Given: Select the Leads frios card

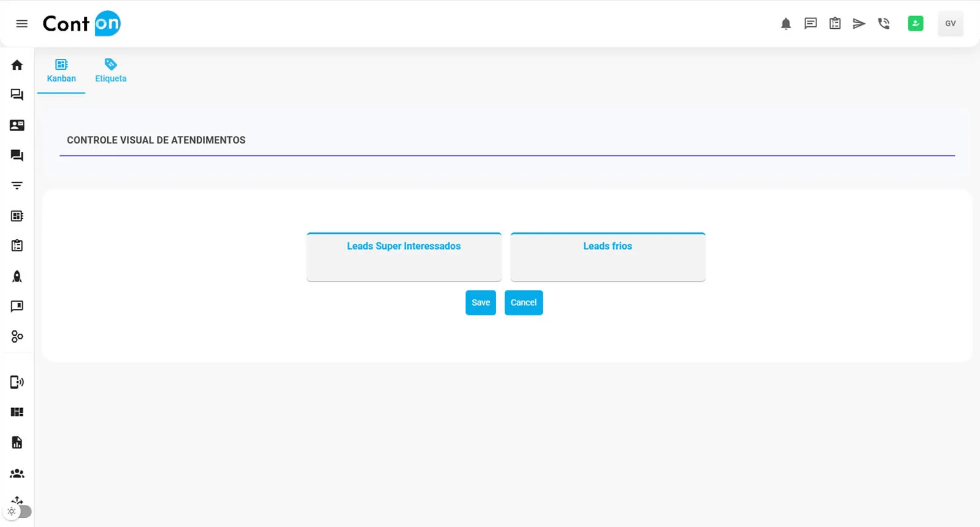Looking at the screenshot, I should (x=608, y=257).
